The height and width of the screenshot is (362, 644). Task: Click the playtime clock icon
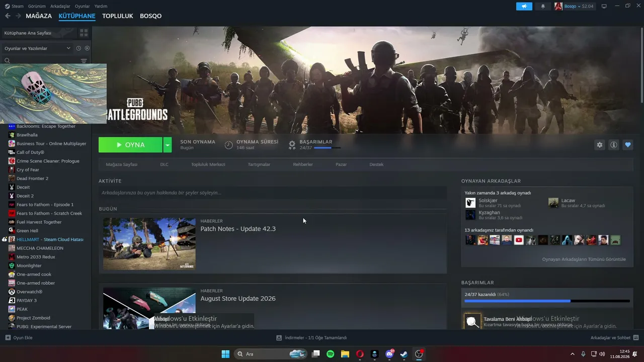pos(228,145)
